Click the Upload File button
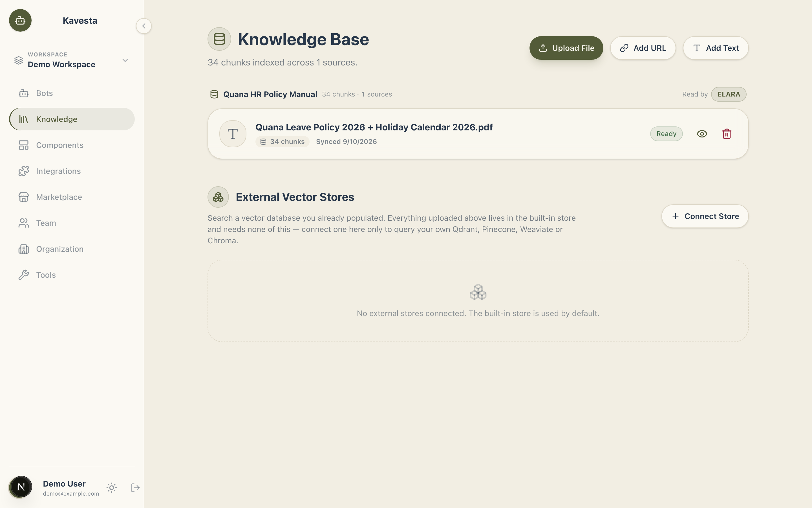812x508 pixels. [x=566, y=48]
